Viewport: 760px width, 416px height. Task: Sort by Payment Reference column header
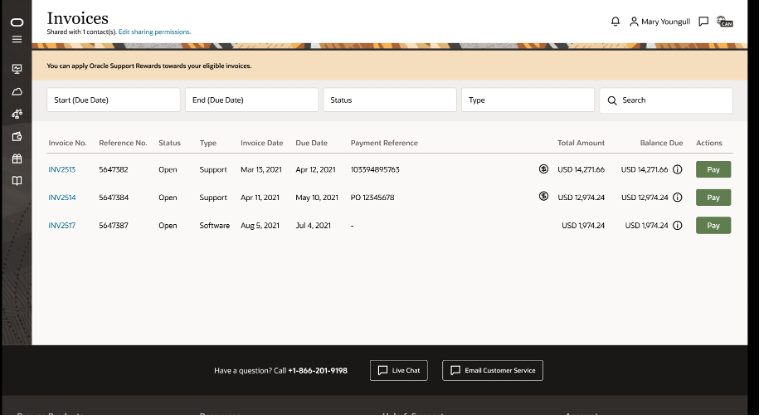click(x=384, y=143)
